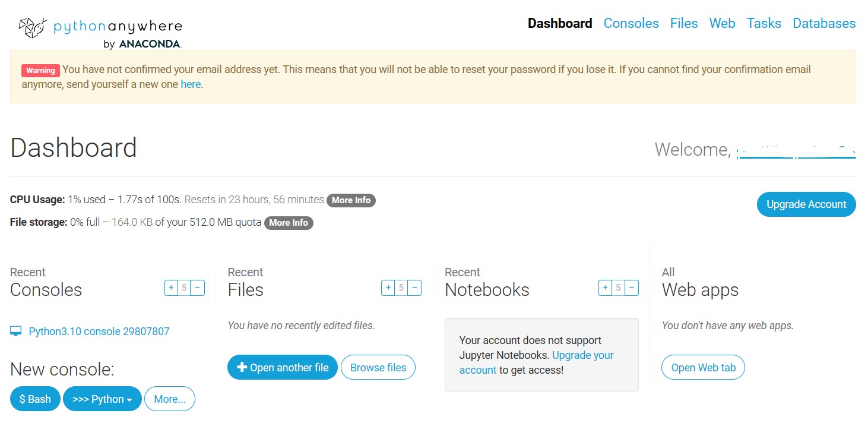Click the PythonAnywhere logo icon

coord(32,28)
